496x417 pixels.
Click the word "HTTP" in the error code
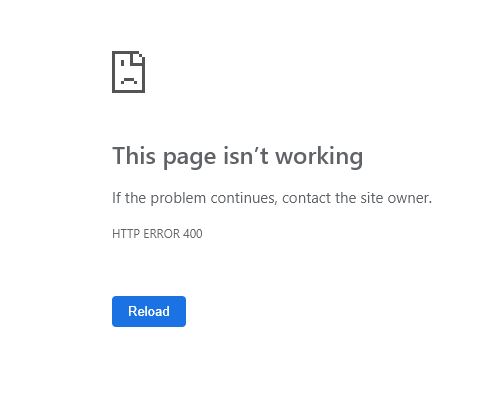pyautogui.click(x=126, y=234)
